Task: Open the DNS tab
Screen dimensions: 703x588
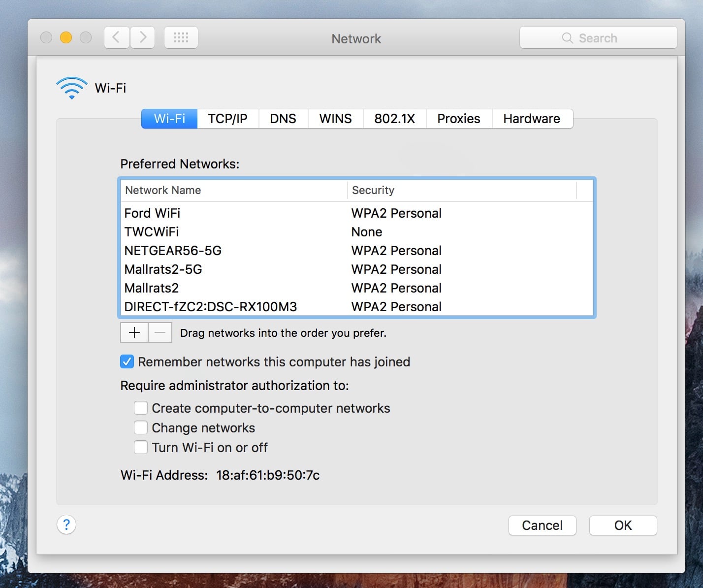Action: (x=283, y=119)
